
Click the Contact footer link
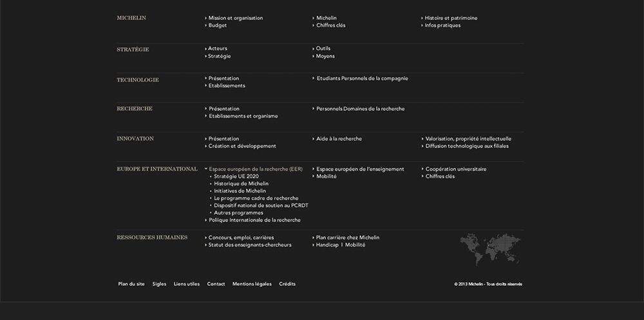coord(216,284)
